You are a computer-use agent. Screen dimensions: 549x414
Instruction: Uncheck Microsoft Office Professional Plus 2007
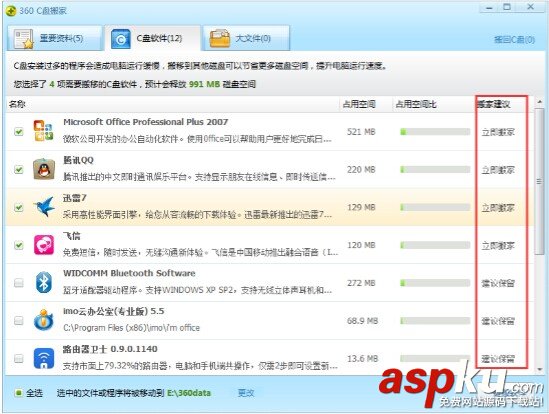pyautogui.click(x=19, y=132)
